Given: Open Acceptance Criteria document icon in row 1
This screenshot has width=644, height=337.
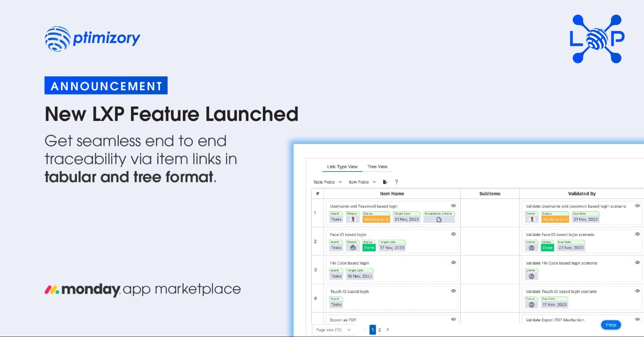Looking at the screenshot, I should point(439,220).
